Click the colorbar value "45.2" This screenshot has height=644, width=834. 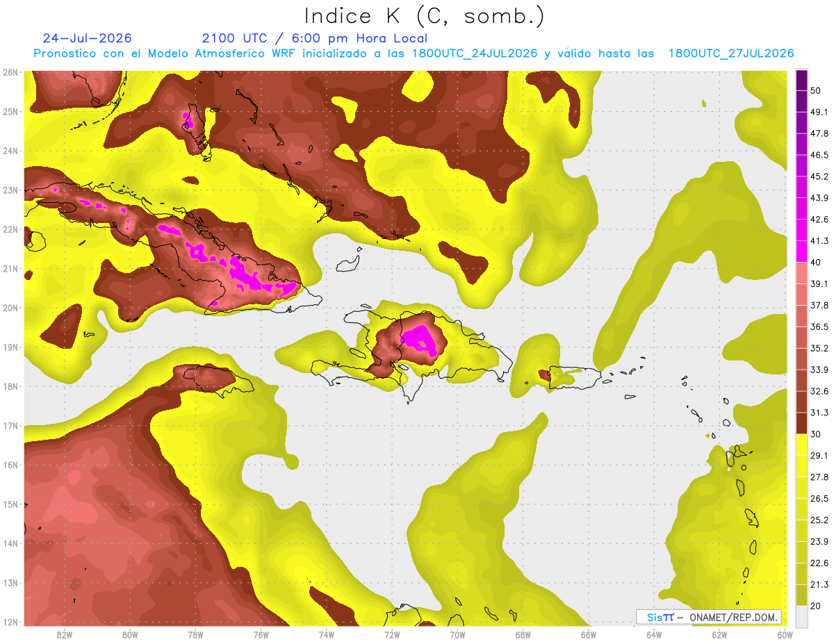(x=819, y=176)
